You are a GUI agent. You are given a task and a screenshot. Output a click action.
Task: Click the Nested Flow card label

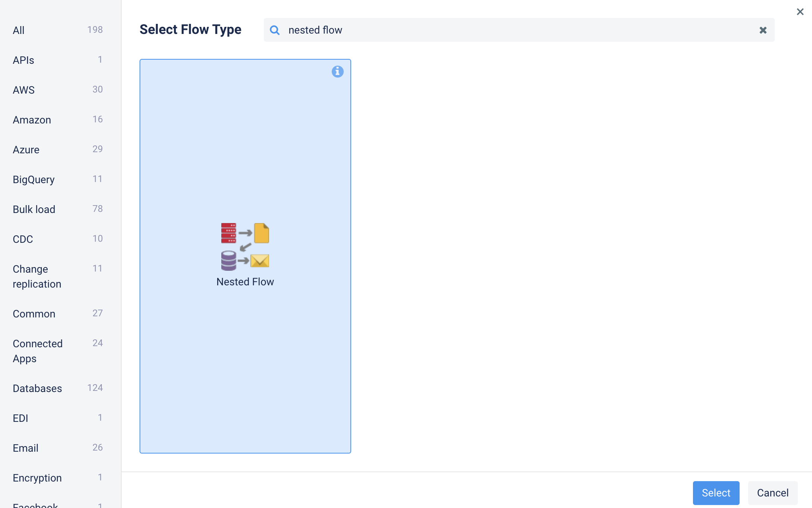click(x=245, y=282)
